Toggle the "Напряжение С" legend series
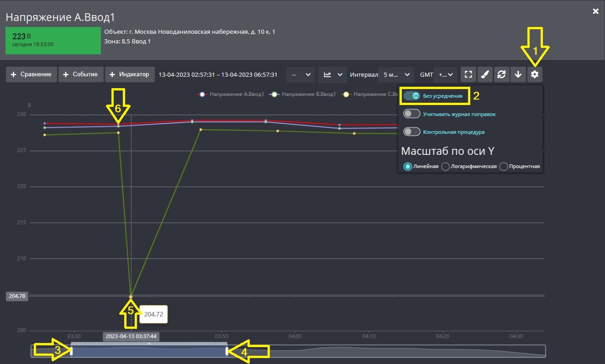This screenshot has height=364, width=605. (370, 94)
